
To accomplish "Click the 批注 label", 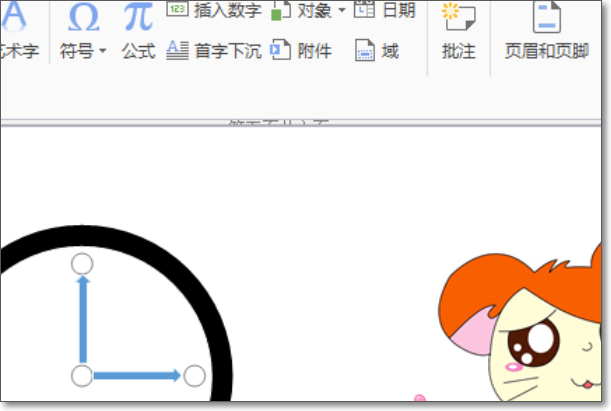I will 459,51.
